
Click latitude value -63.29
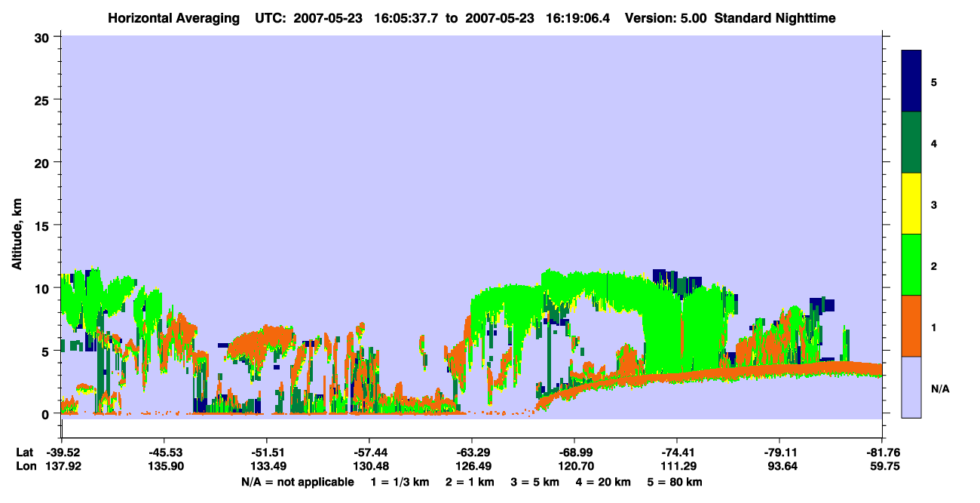coord(471,452)
